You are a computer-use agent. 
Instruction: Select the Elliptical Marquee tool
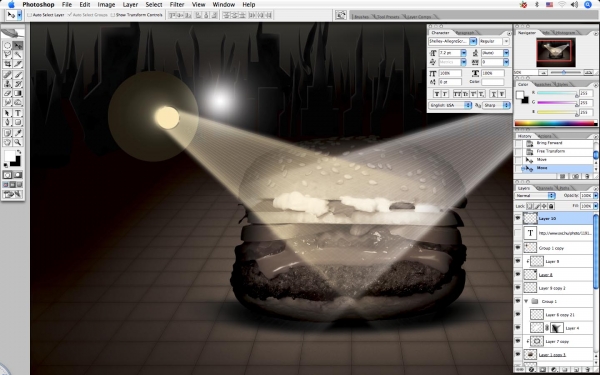(7, 46)
